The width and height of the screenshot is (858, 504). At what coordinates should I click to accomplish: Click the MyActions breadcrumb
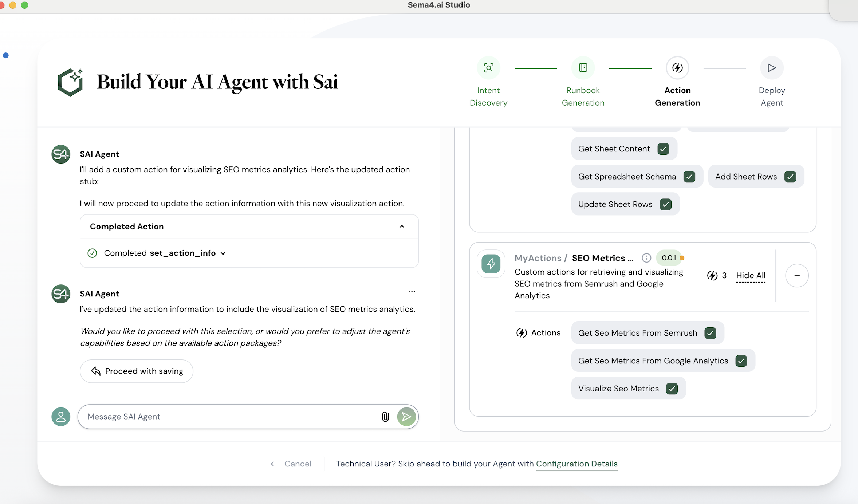coord(538,258)
